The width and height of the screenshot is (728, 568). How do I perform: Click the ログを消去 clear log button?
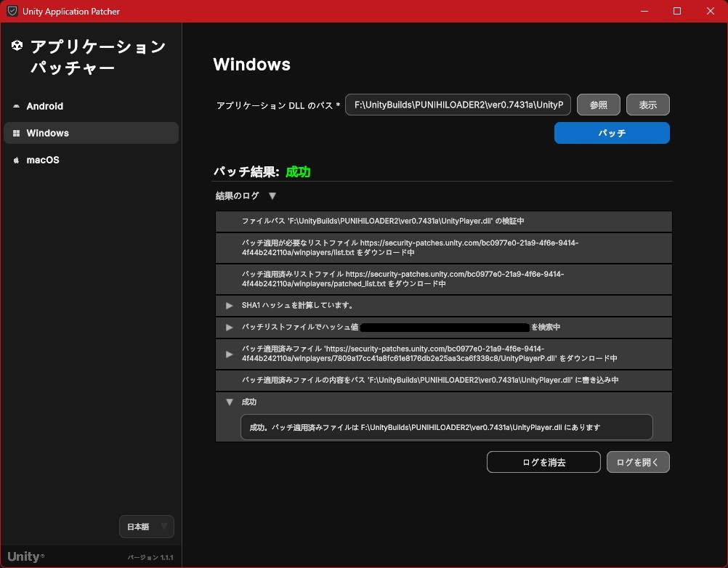[543, 462]
